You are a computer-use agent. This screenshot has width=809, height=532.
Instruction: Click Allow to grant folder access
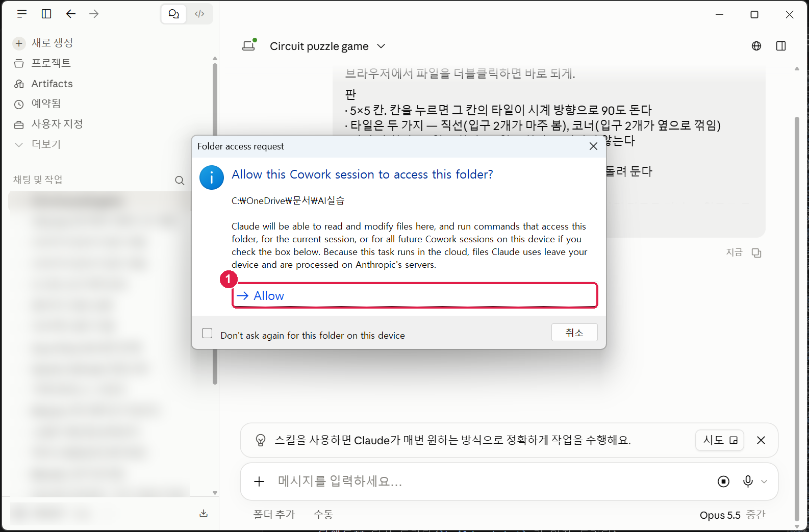coord(415,296)
